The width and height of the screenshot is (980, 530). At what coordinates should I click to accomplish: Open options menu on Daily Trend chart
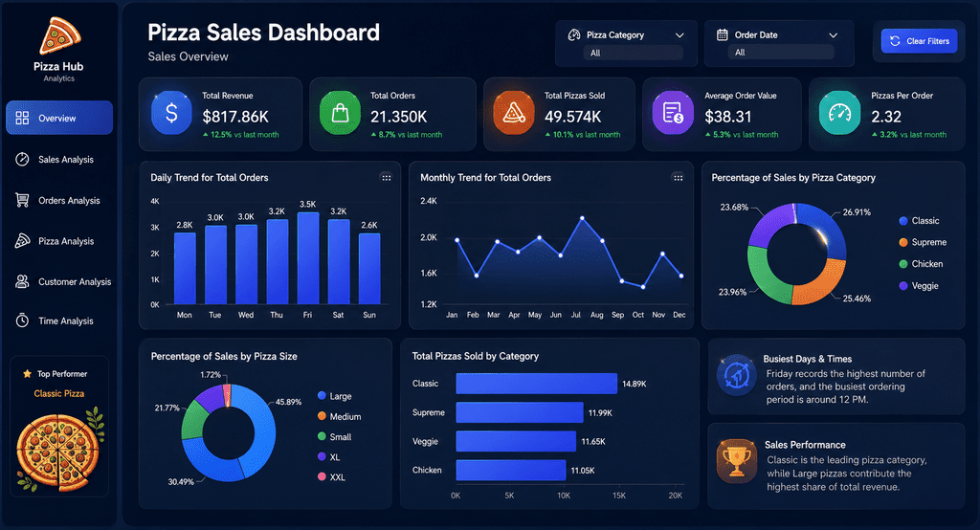click(387, 178)
